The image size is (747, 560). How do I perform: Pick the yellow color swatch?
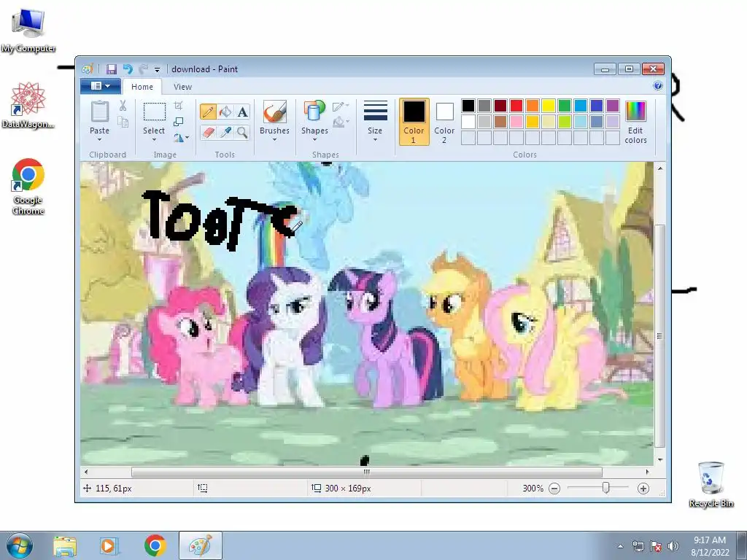coord(549,106)
